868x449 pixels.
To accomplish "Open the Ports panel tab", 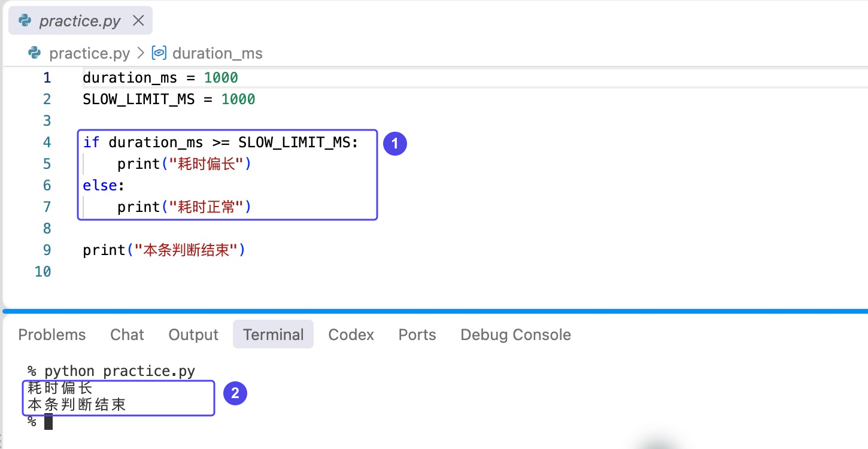I will 417,335.
